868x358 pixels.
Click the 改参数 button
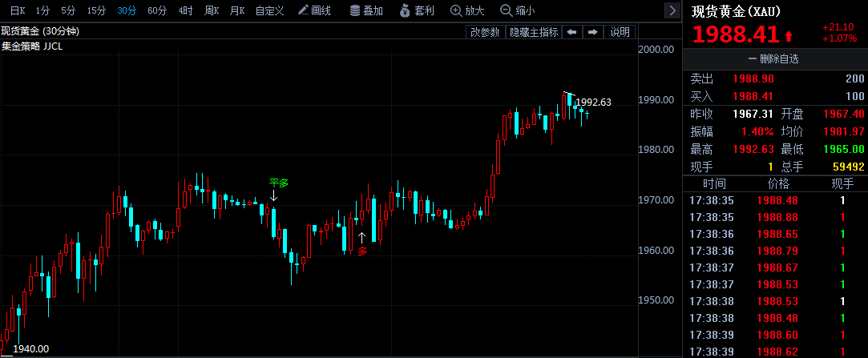485,32
